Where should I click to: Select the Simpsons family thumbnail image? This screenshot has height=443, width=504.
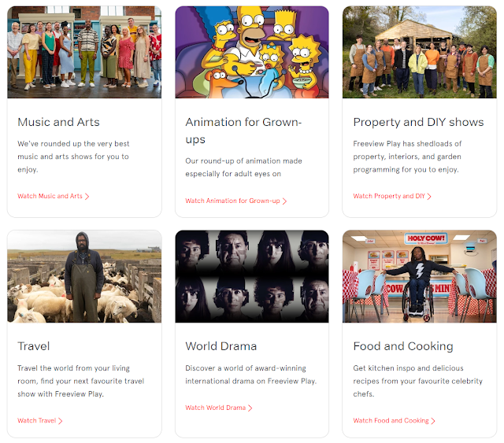point(252,52)
